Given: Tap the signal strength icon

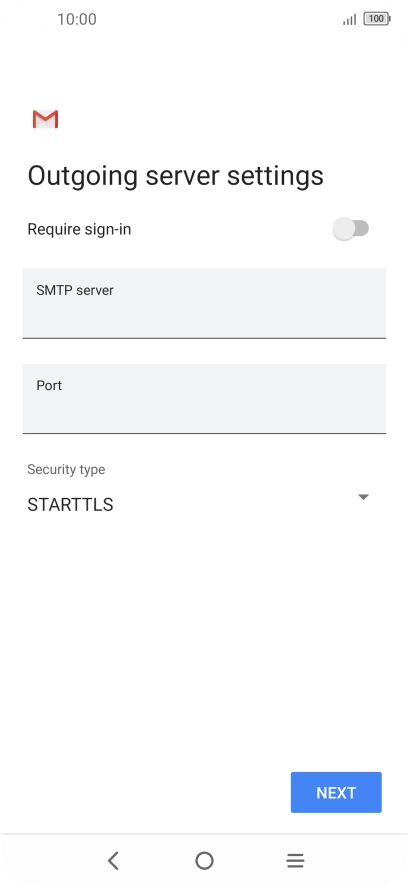Looking at the screenshot, I should (350, 19).
